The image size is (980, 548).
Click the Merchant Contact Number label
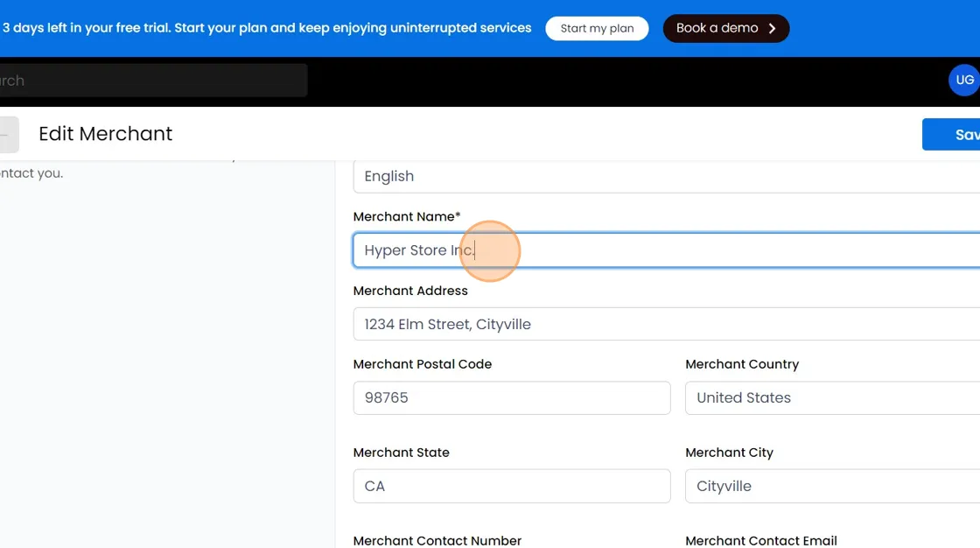tap(437, 540)
